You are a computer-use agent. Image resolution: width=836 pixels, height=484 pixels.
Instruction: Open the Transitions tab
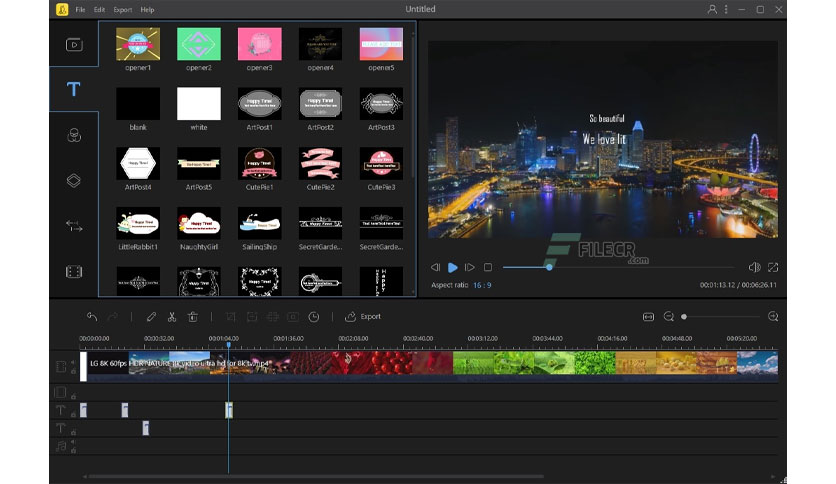(74, 226)
